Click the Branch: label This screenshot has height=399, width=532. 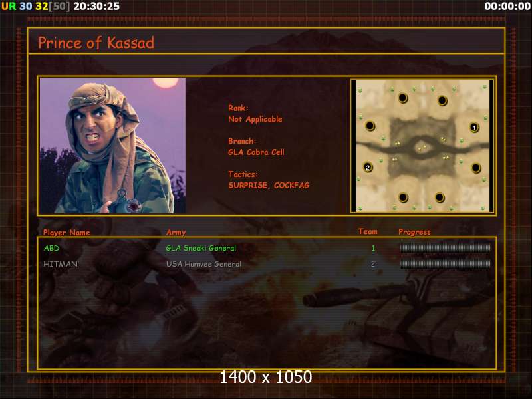[242, 141]
